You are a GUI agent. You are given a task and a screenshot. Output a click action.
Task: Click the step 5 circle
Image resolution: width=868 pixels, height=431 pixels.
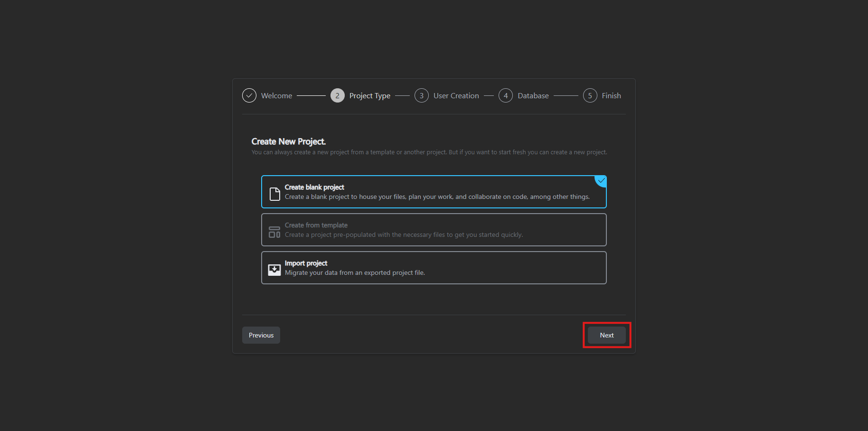tap(590, 95)
